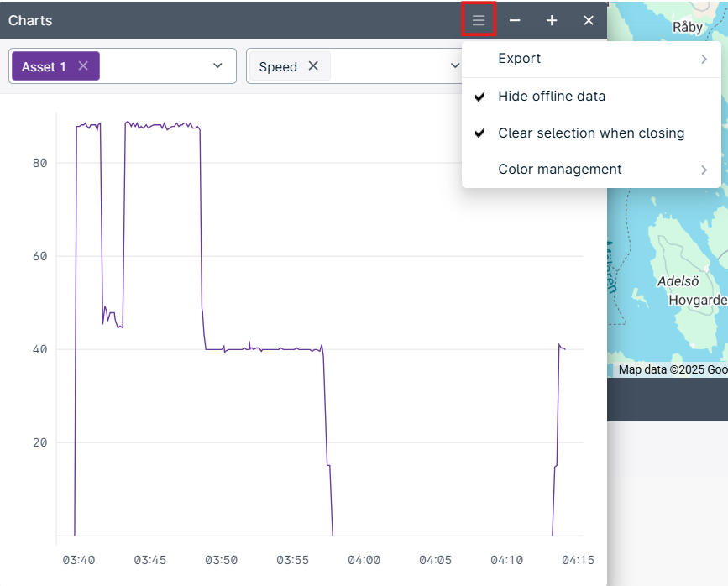Click the arrow beside Export
The width and height of the screenshot is (728, 586).
(704, 59)
